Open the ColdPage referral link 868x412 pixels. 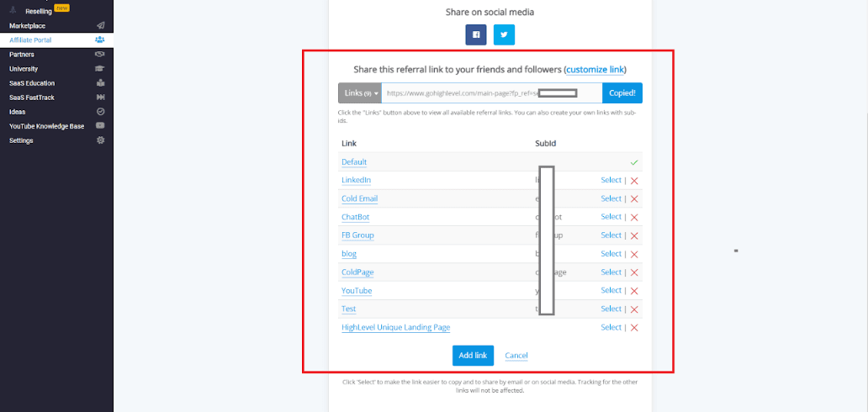[x=358, y=272]
